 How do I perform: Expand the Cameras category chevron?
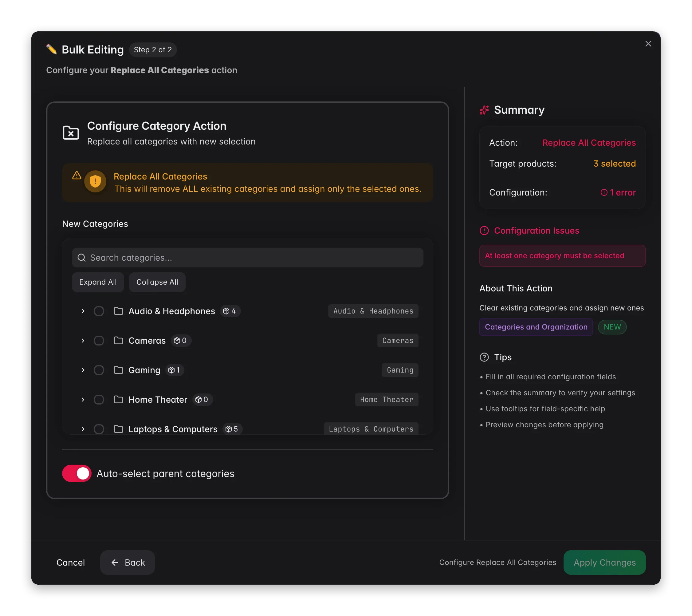(83, 340)
